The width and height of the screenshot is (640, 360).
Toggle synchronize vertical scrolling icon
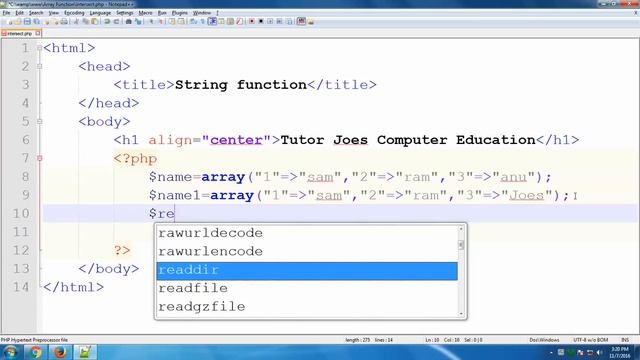click(x=172, y=21)
